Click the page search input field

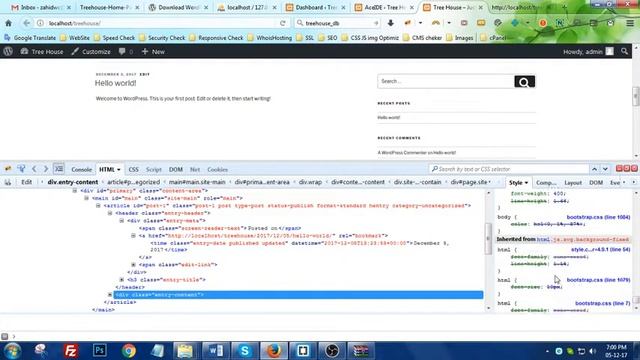(x=446, y=82)
